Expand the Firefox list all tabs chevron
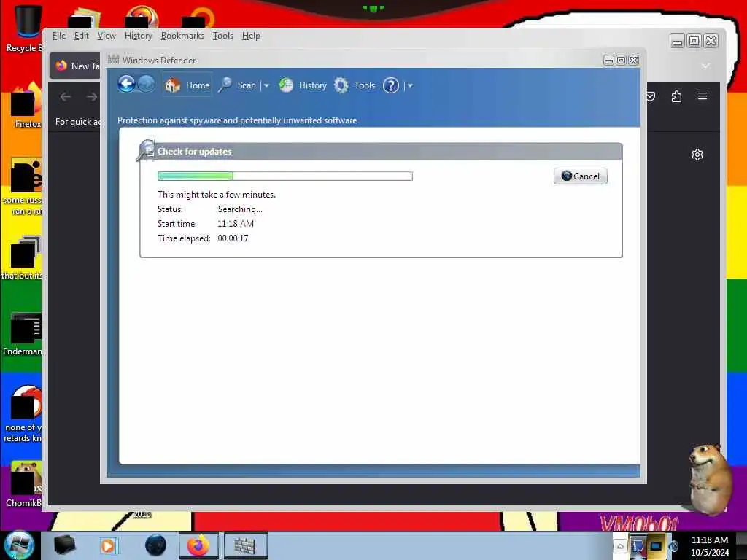The width and height of the screenshot is (747, 560). (x=705, y=66)
